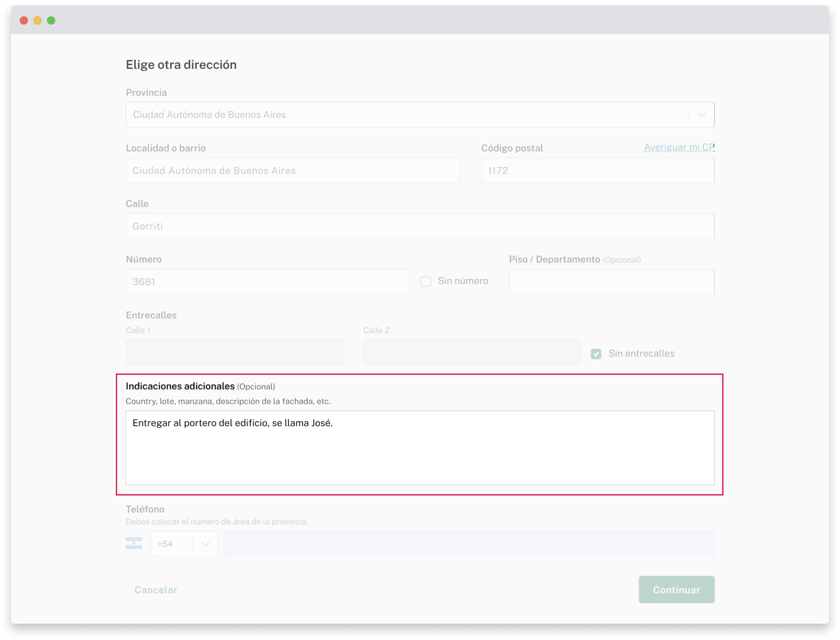Expand the +54 country code selector
The width and height of the screenshot is (840, 640).
tap(184, 544)
